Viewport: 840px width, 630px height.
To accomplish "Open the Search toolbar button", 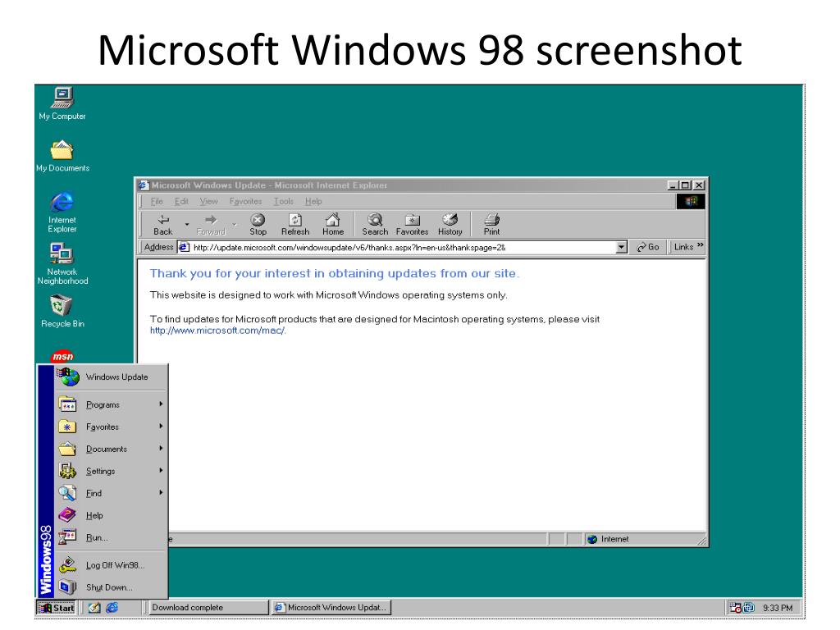I will 374,225.
